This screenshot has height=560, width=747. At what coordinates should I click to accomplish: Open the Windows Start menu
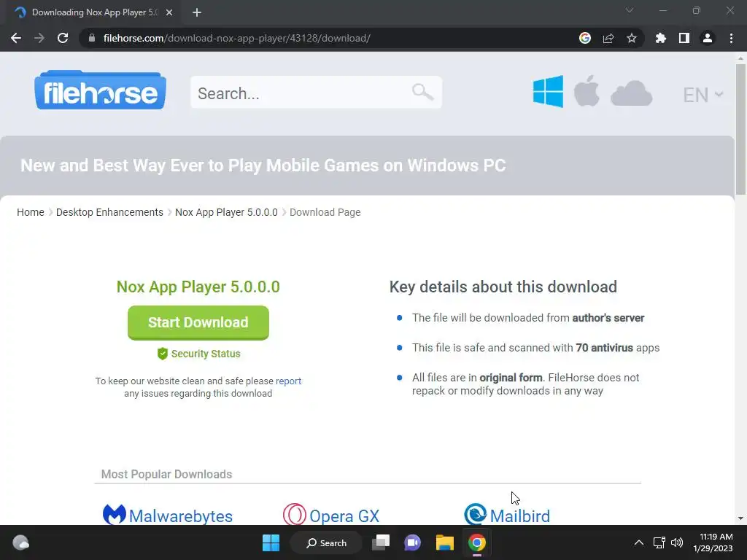(x=271, y=542)
